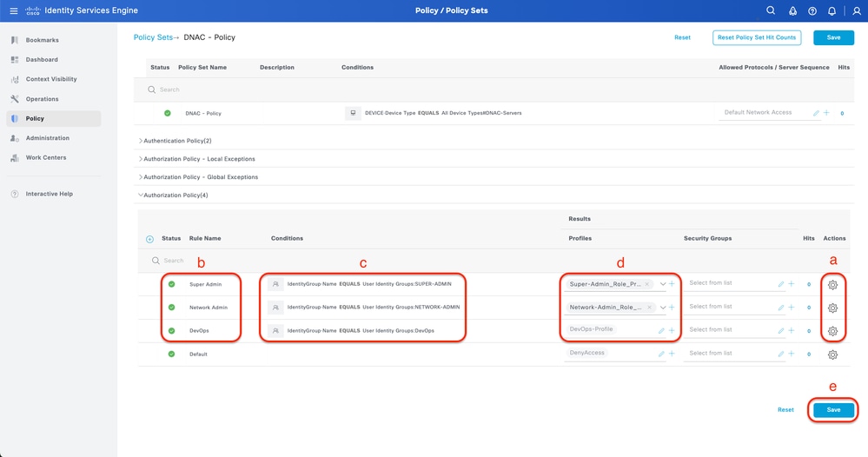Click the Policy Sets breadcrumb link
The height and width of the screenshot is (457, 868).
point(153,37)
